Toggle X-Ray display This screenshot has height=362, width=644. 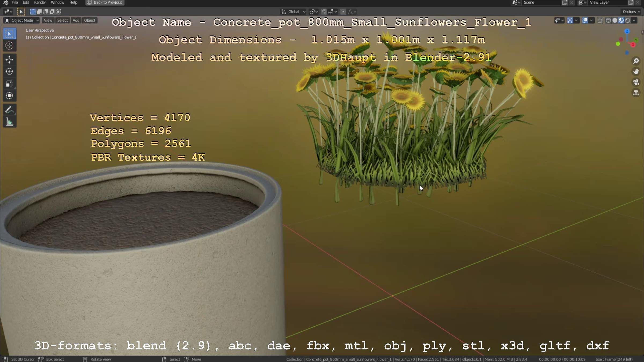tap(600, 20)
